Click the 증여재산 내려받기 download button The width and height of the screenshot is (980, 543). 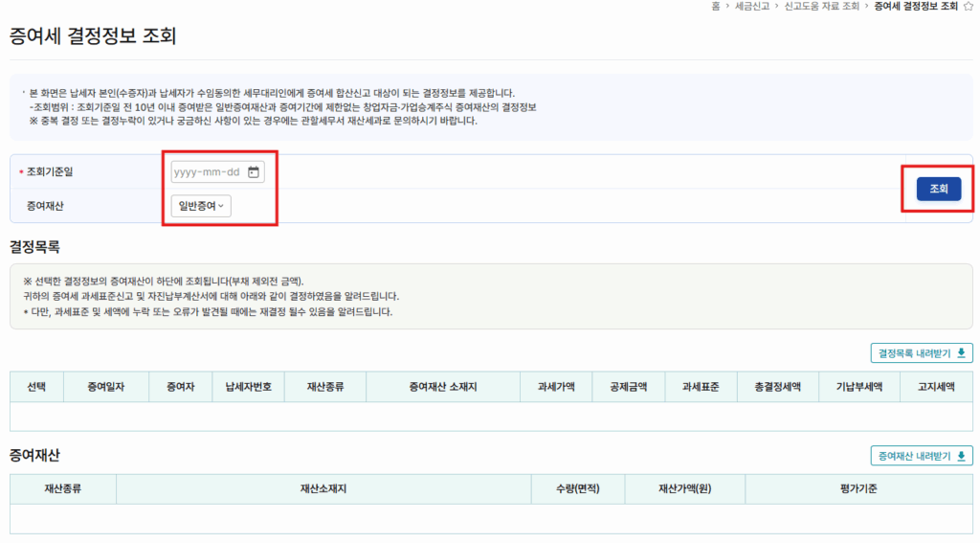(x=921, y=456)
